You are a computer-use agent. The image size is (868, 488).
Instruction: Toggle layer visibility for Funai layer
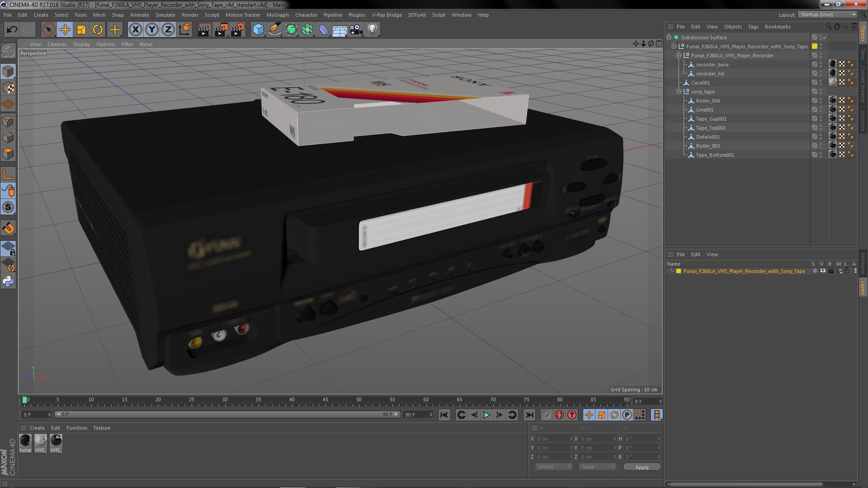click(823, 271)
